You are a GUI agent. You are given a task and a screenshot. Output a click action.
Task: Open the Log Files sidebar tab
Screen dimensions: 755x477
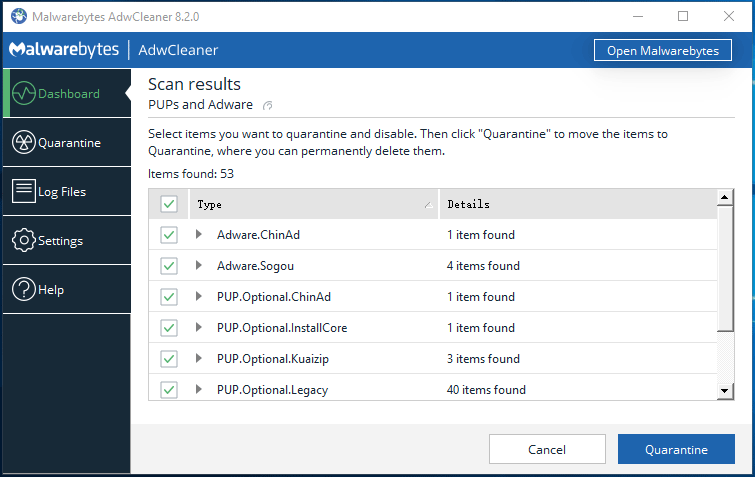[x=67, y=191]
